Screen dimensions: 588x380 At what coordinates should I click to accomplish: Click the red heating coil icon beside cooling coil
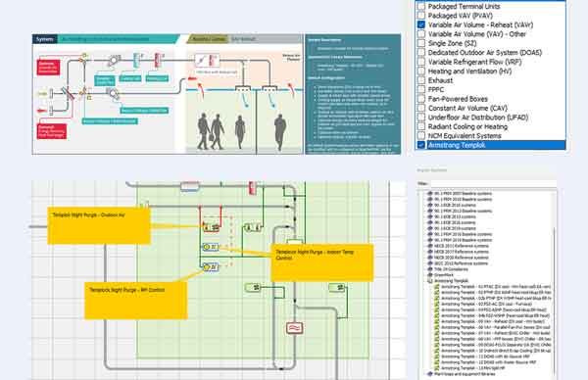[x=158, y=60]
